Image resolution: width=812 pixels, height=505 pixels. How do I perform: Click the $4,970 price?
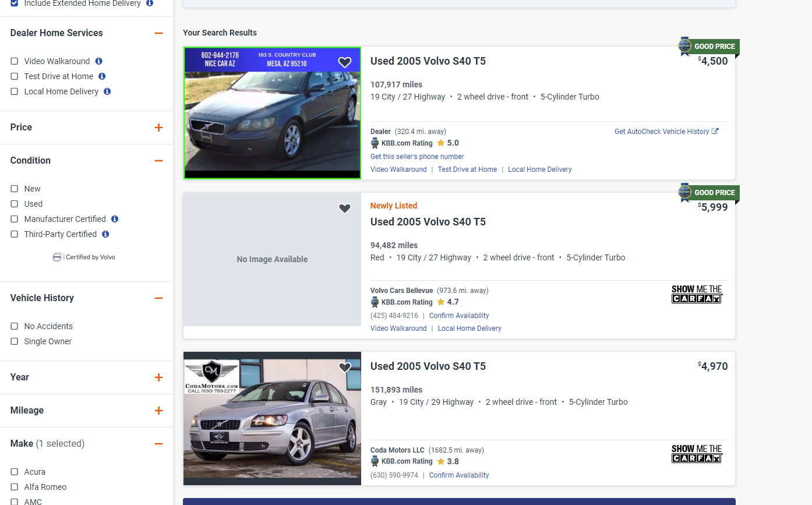[x=713, y=366]
